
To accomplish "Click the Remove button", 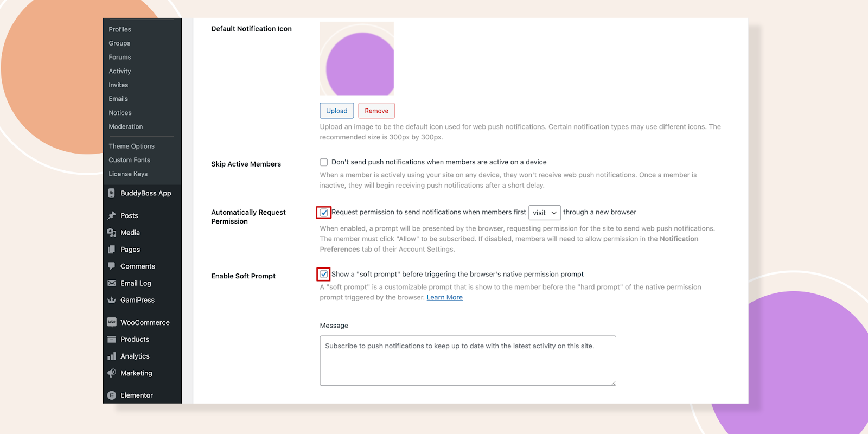I will [x=376, y=111].
